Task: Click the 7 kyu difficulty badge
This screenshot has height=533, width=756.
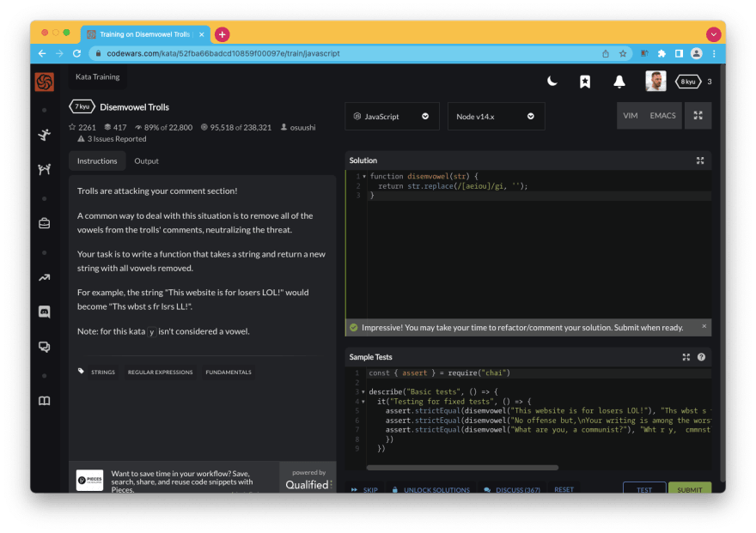Action: tap(82, 106)
